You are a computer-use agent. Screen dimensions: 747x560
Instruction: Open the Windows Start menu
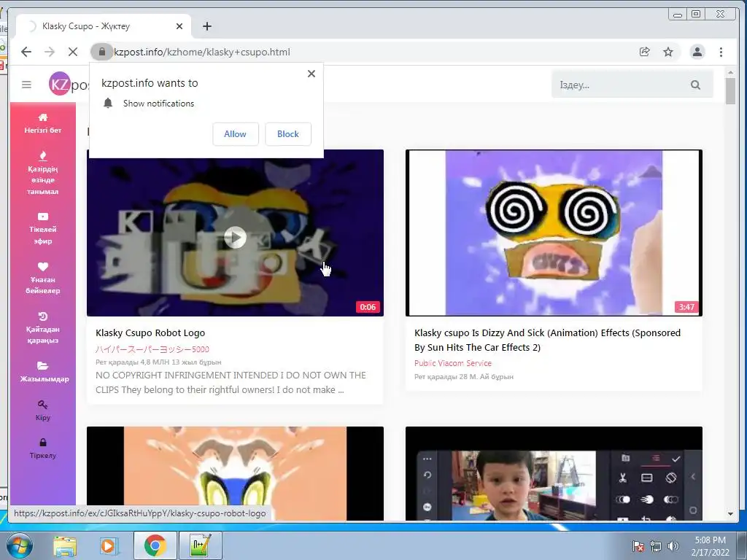[x=19, y=545]
